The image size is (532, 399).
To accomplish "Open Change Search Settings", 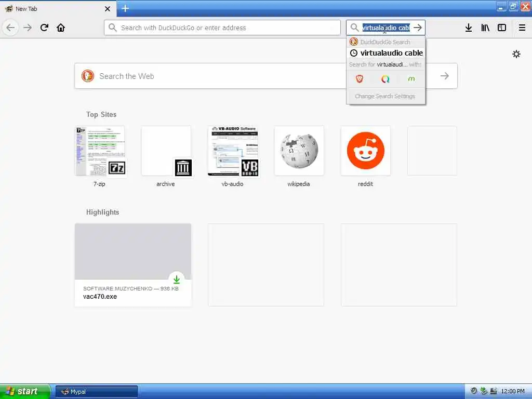I will tap(385, 96).
